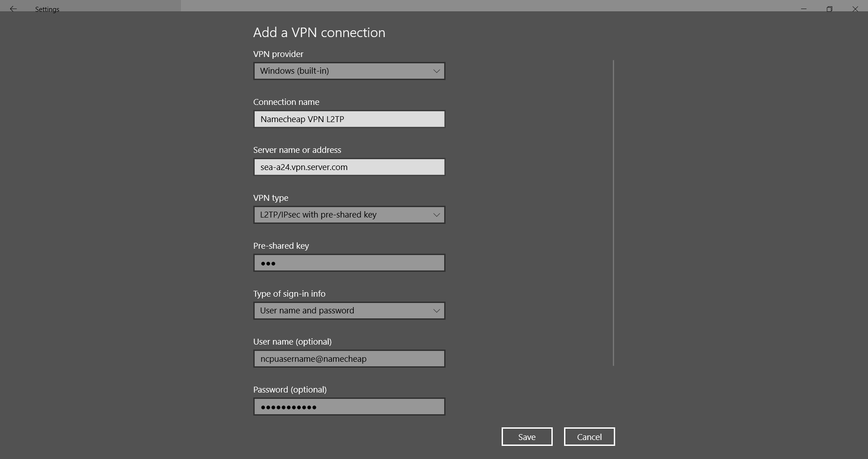Click the VPN provider chevron arrow

pos(436,71)
